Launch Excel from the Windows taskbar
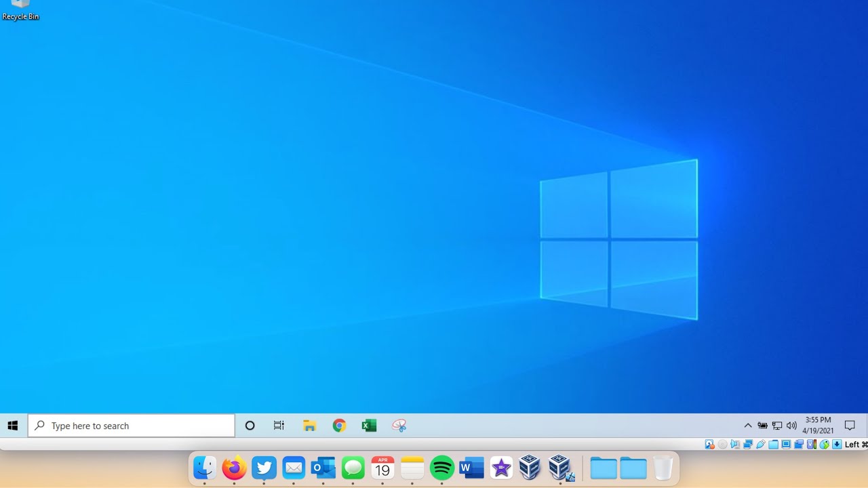This screenshot has height=488, width=868. click(x=369, y=426)
